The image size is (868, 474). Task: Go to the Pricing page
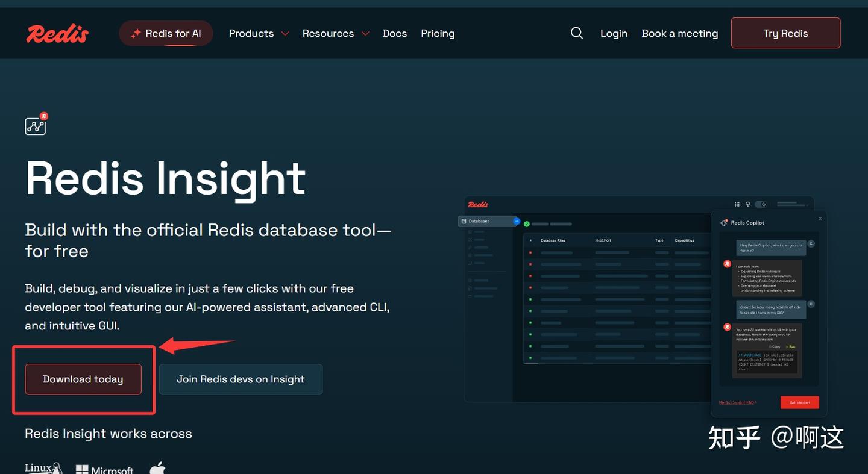438,34
